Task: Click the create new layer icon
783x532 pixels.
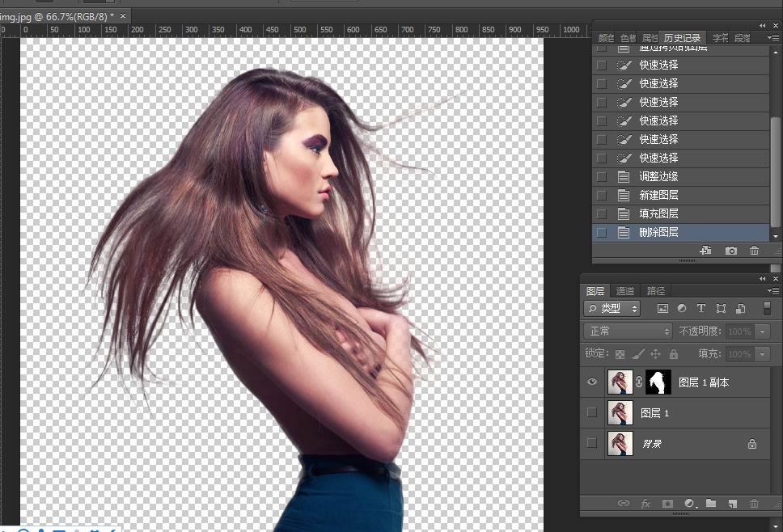Action: pyautogui.click(x=732, y=503)
